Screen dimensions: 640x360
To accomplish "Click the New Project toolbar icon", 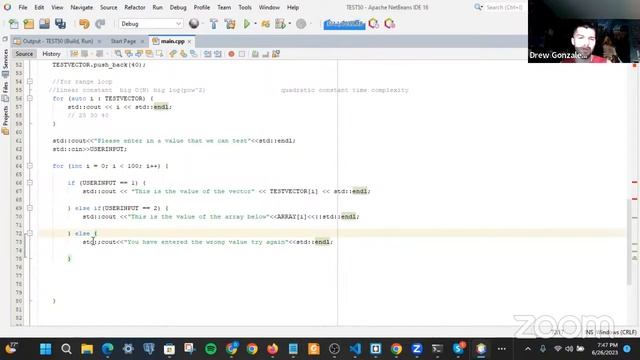I will (x=29, y=24).
